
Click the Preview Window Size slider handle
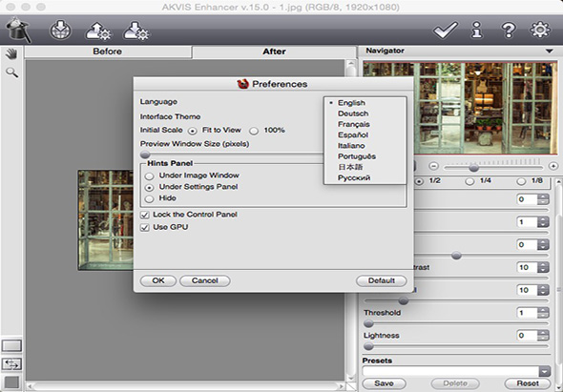pyautogui.click(x=145, y=155)
